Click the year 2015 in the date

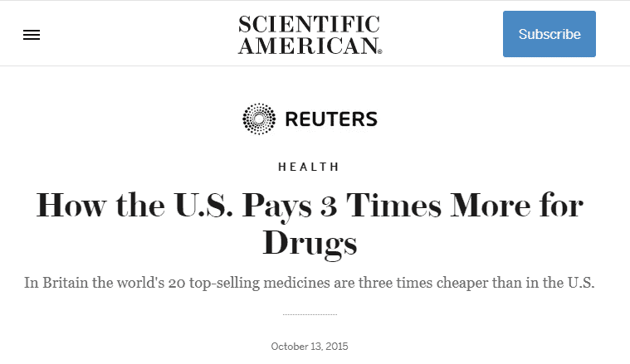(x=337, y=347)
